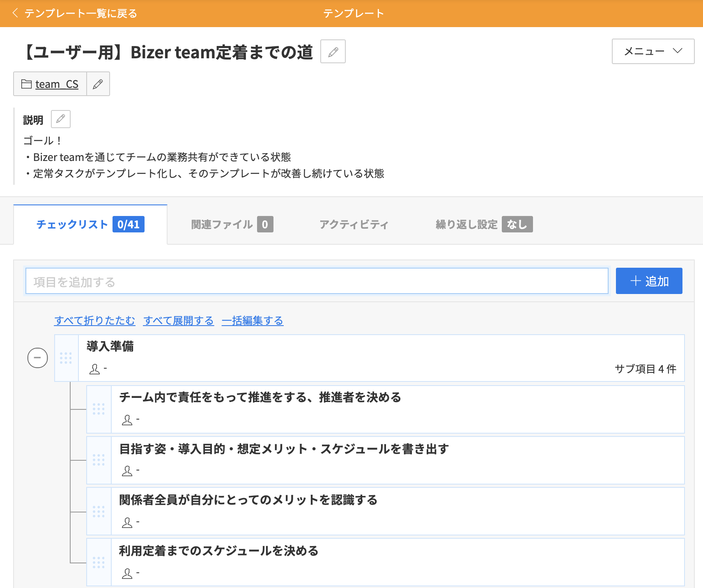
Task: Click すべて展開する link
Action: coord(179,321)
